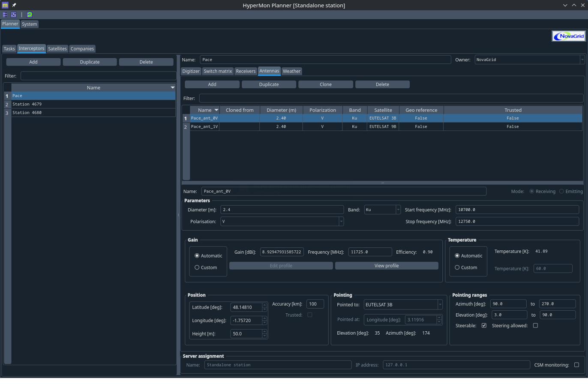588x384 pixels.
Task: Click the grid layout toolbar icon
Action: pos(14,15)
